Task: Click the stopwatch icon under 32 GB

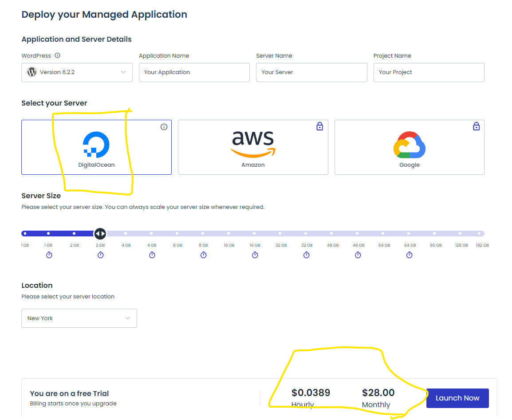Action: [x=306, y=255]
